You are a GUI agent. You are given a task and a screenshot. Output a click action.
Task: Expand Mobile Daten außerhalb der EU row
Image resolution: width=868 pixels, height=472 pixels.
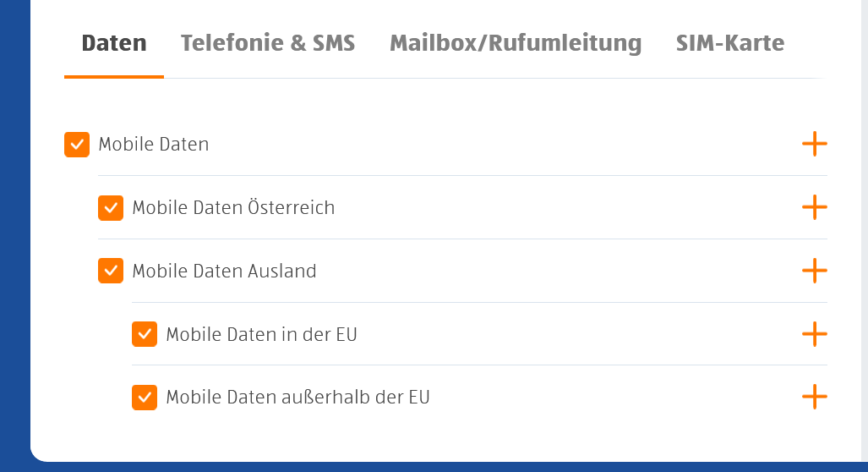coord(814,397)
